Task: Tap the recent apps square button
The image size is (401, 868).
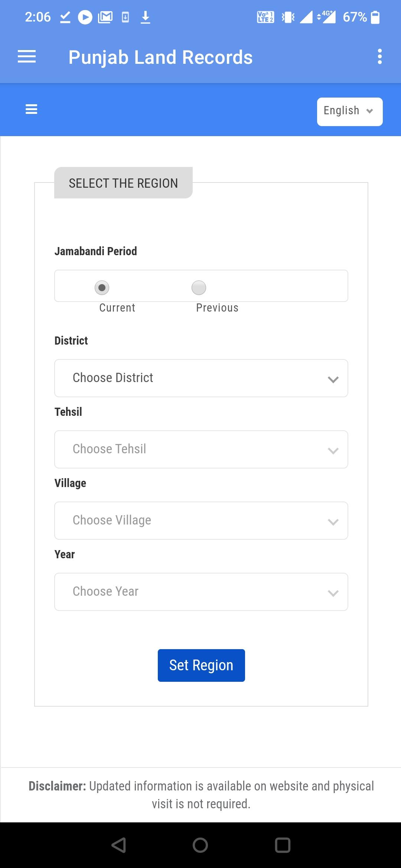Action: click(282, 845)
